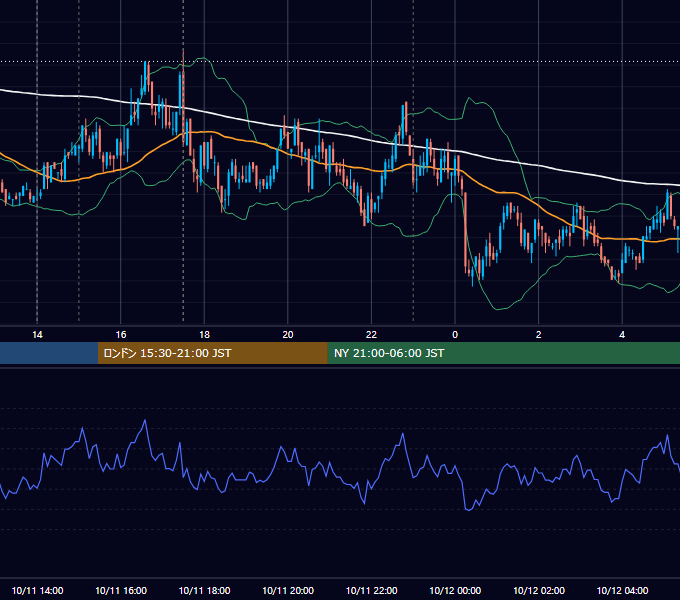Viewport: 680px width, 600px height.
Task: Click the blue session band before London
Action: 49,353
